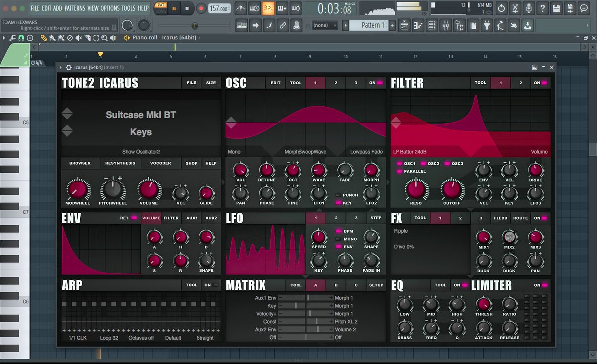Switch to the FILTER envelope tab
597x364 pixels.
pos(171,218)
